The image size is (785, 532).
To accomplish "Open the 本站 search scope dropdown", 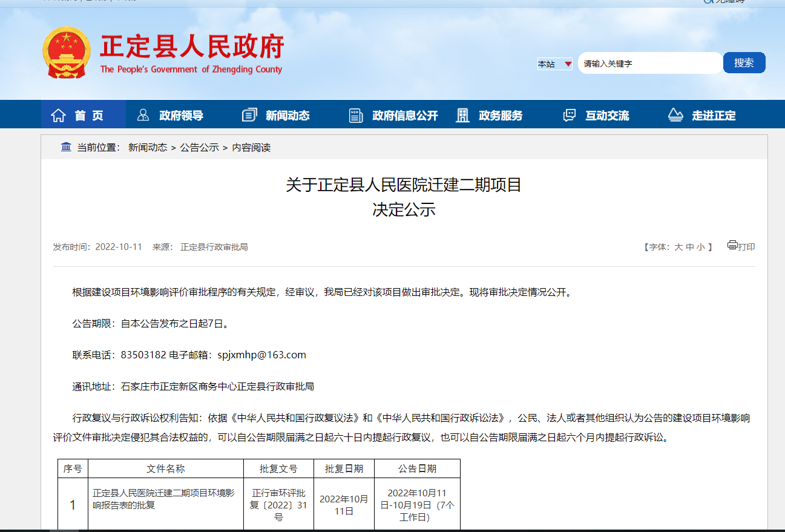I will [555, 64].
